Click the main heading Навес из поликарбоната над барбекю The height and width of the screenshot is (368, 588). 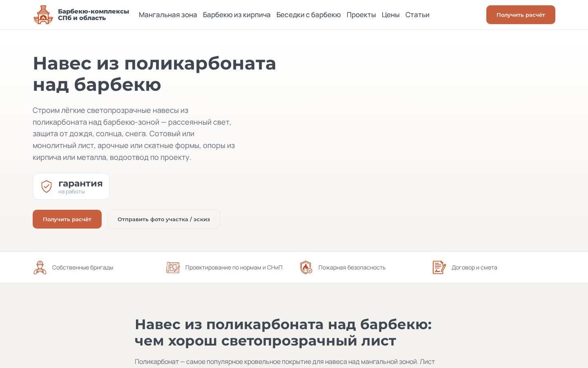[x=154, y=74]
